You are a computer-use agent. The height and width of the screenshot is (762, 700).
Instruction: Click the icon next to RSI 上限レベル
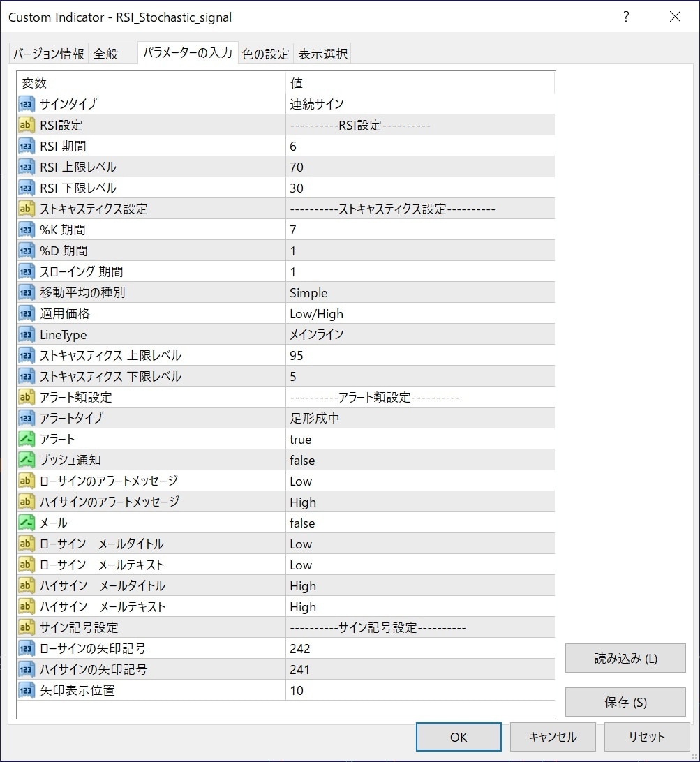(x=27, y=167)
